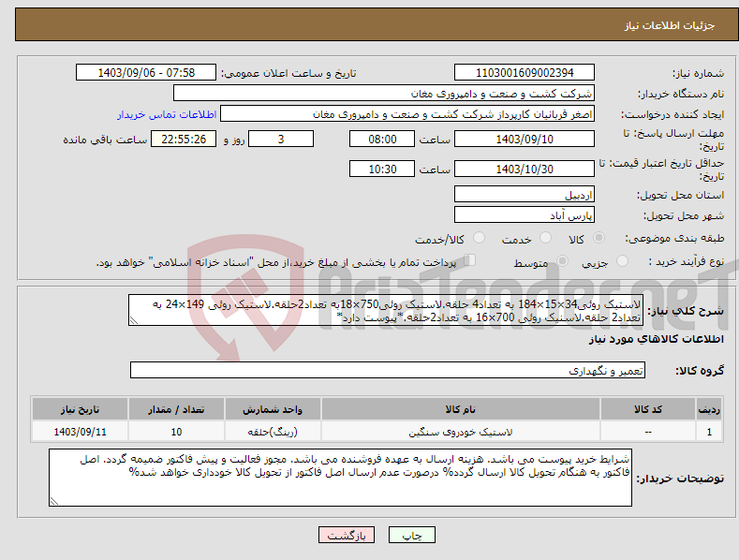Click the اطلاعات کالاهای مورد نیاز heading
Screen dimensions: 739x560
[656, 339]
